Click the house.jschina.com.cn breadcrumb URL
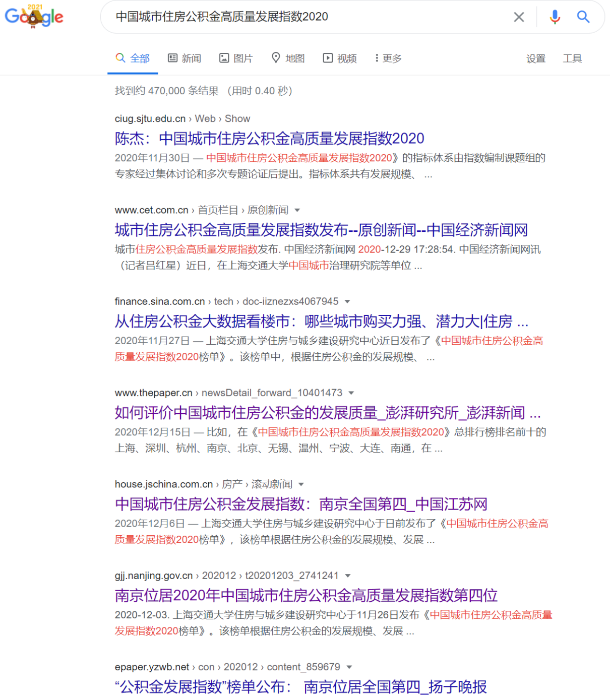This screenshot has width=610, height=700. pos(204,484)
